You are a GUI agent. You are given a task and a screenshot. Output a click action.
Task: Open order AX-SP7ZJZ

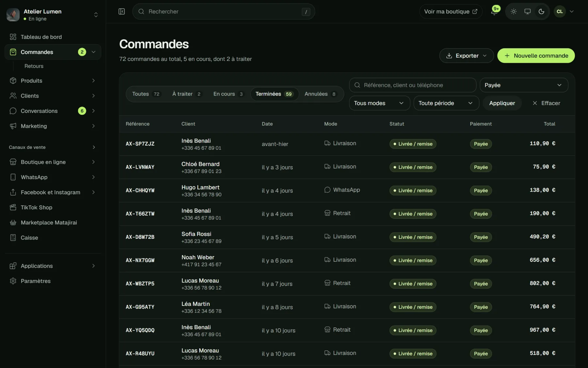click(x=140, y=144)
